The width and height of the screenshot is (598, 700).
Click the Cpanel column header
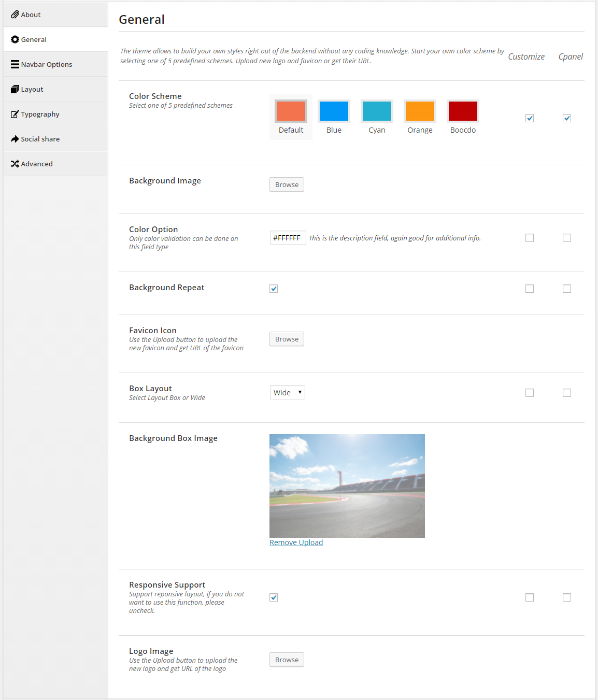(571, 56)
